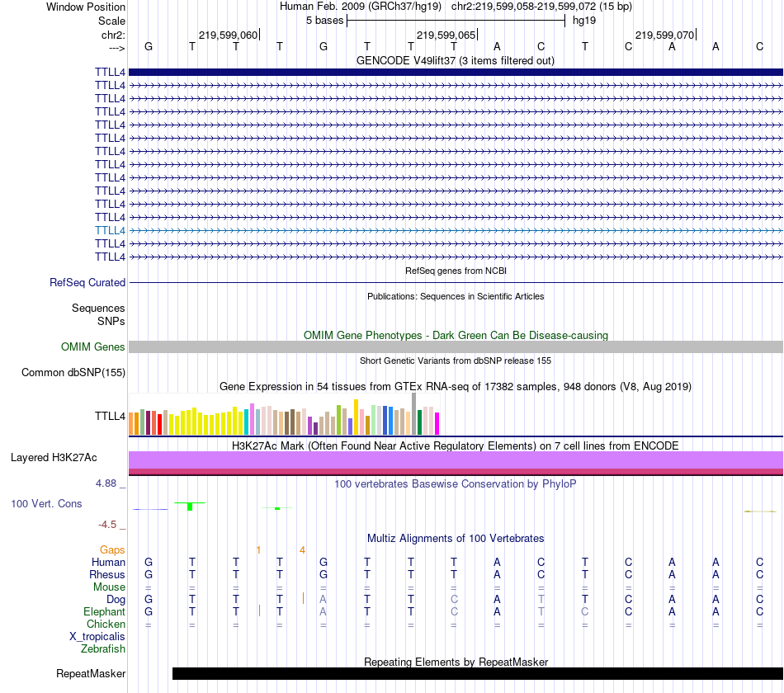Click the tall gray bar in GTEx chart
The height and width of the screenshot is (693, 784).
pos(414,413)
